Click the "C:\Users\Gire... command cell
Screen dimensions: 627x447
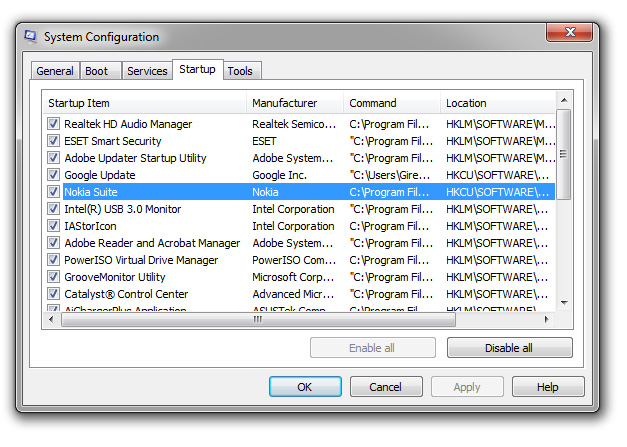(390, 175)
